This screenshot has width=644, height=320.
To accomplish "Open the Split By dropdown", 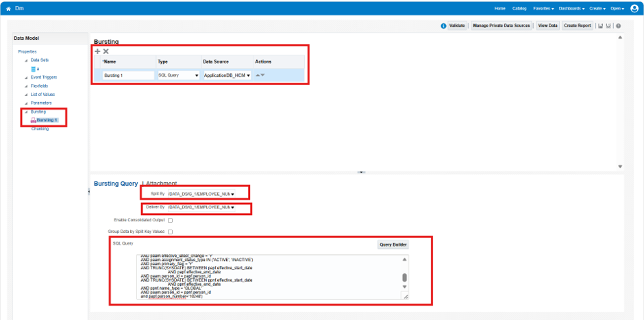I will click(201, 193).
